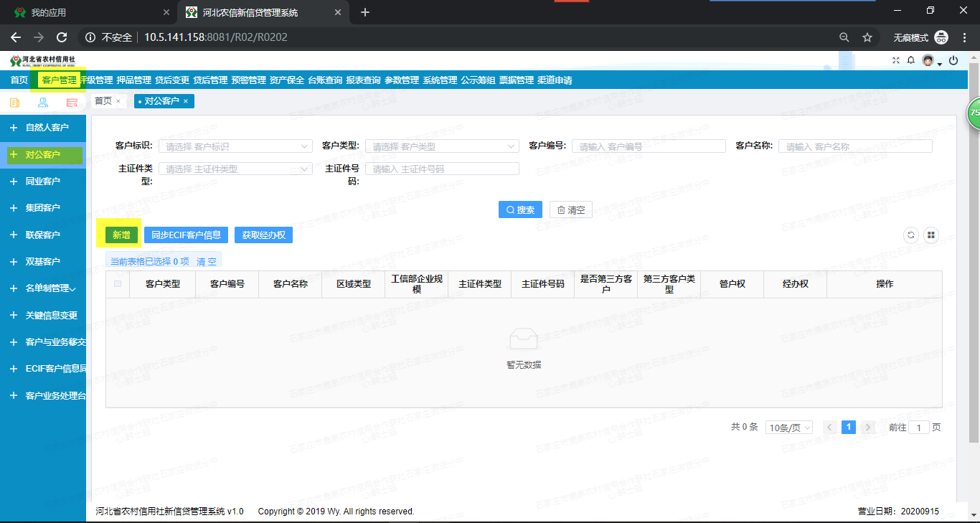
Task: Open the red record-search icon in sidebar strip
Action: pos(72,103)
